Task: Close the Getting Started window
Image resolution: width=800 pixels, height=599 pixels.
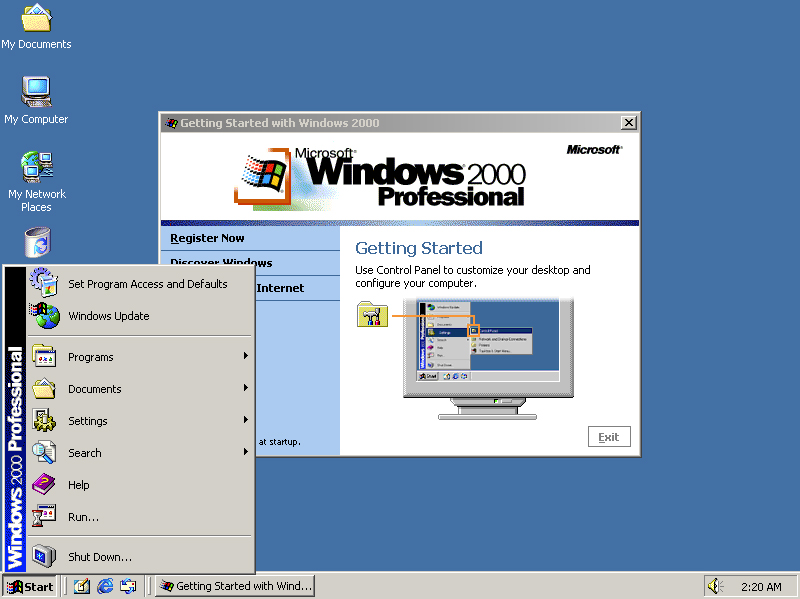Action: 629,123
